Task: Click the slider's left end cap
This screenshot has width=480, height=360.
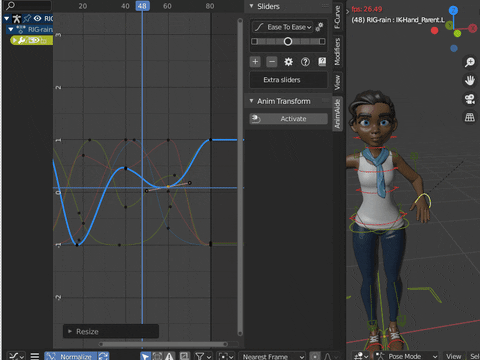Action: [254, 41]
